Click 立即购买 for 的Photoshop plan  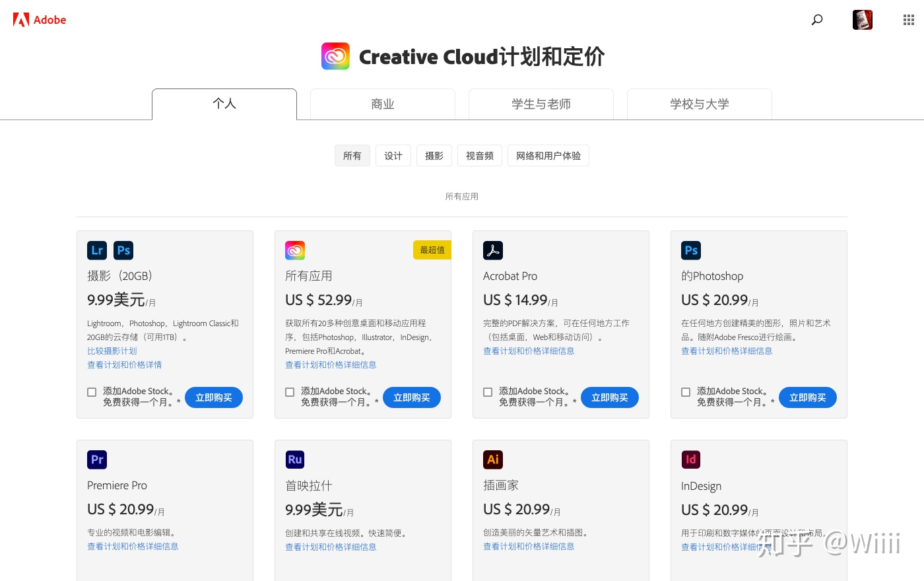point(808,397)
